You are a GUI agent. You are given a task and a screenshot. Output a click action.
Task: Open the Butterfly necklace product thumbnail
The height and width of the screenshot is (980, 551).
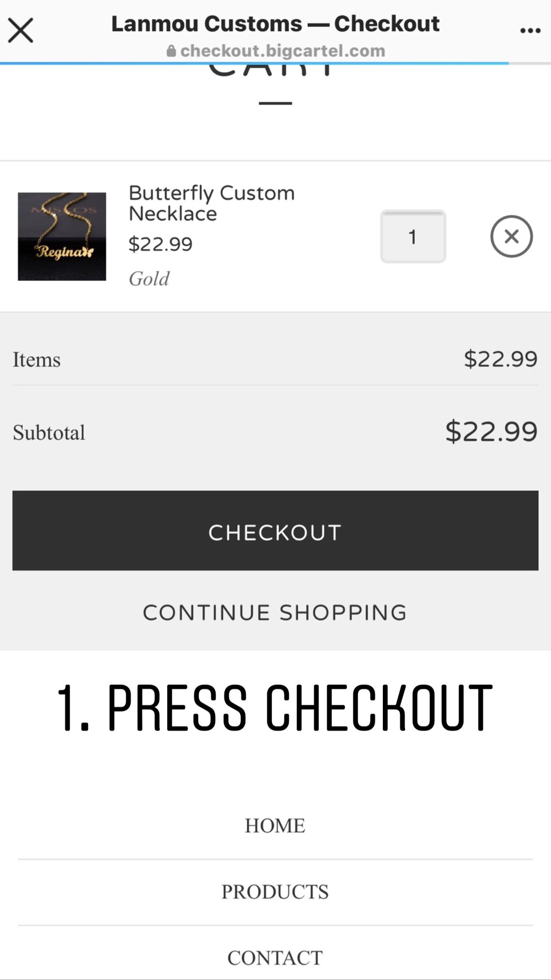pos(62,236)
